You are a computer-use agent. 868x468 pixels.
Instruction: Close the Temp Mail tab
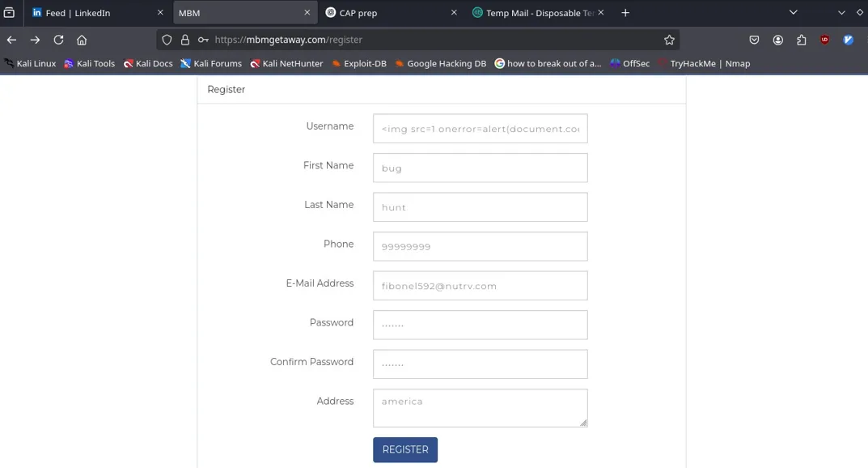pos(601,13)
